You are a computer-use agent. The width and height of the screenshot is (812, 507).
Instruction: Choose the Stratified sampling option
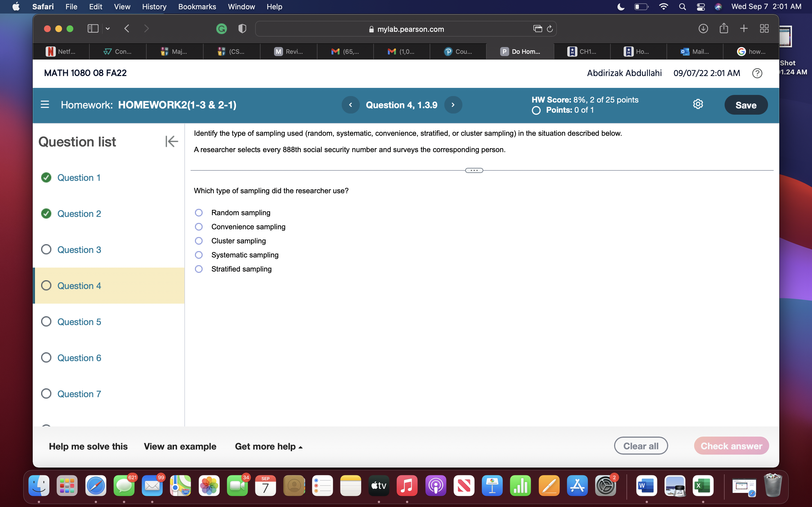199,269
